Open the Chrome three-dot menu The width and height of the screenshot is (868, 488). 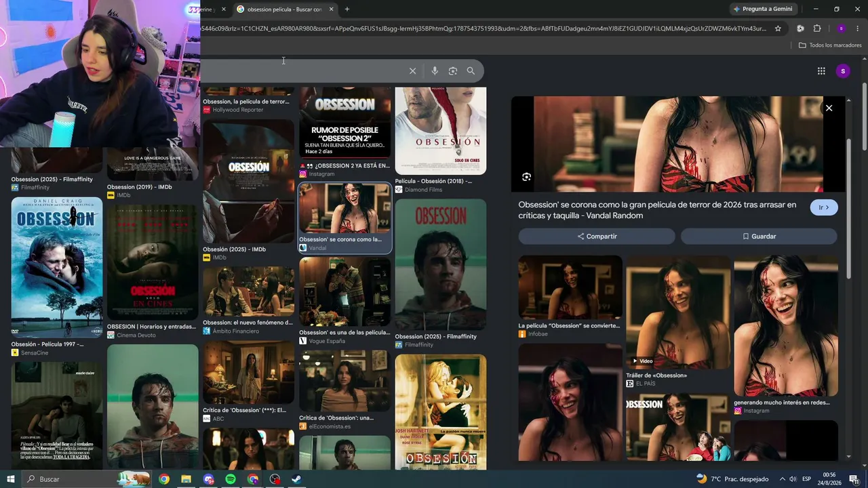click(x=858, y=28)
